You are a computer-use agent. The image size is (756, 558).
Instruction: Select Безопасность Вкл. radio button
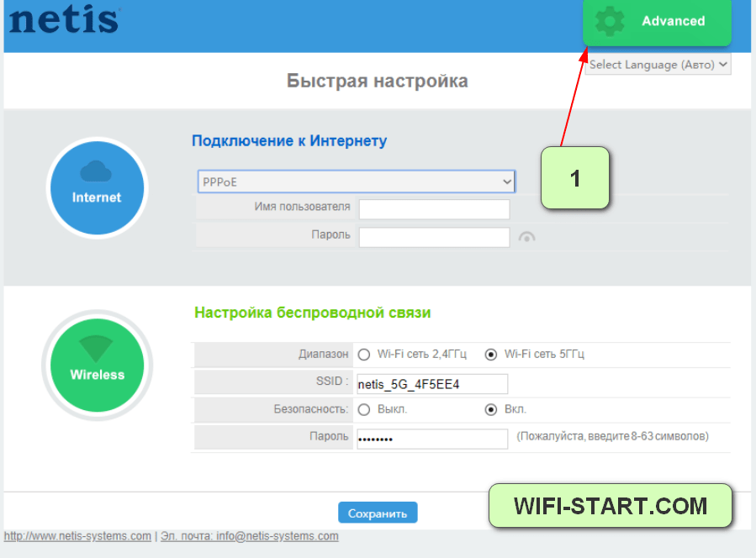[x=491, y=409]
